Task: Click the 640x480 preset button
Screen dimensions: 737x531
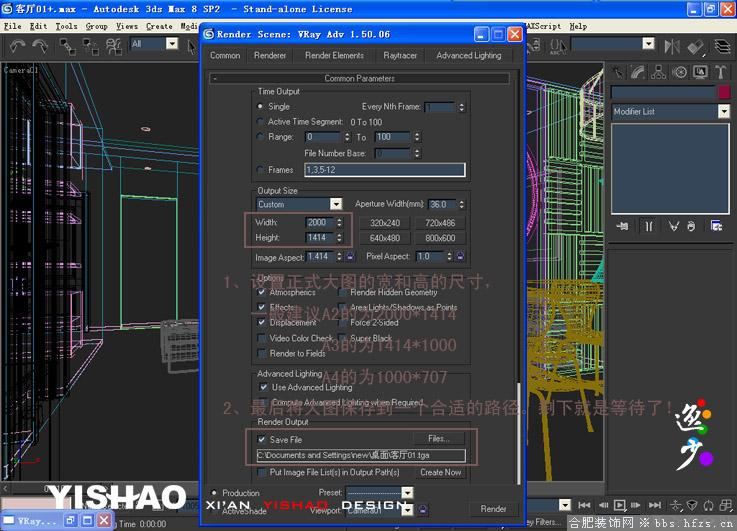Action: click(384, 238)
